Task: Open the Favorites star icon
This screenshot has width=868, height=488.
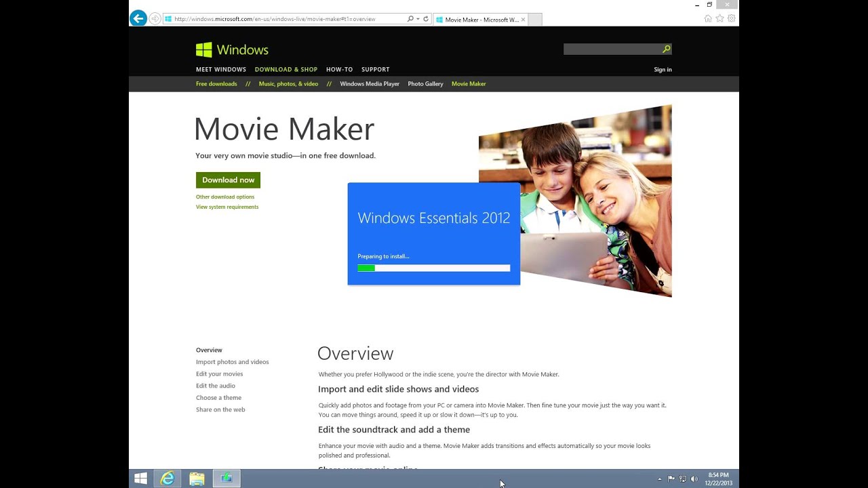Action: (719, 19)
